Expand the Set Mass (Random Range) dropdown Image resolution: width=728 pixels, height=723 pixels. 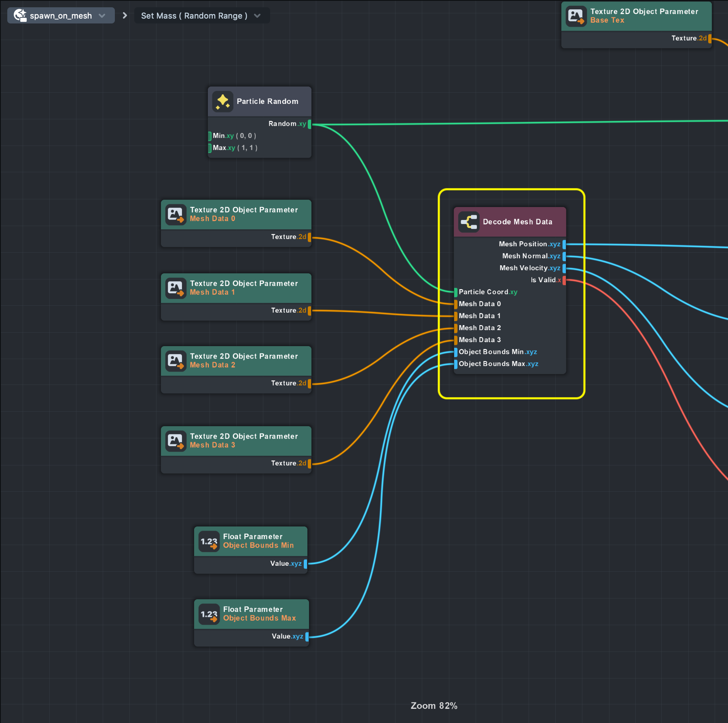[257, 16]
